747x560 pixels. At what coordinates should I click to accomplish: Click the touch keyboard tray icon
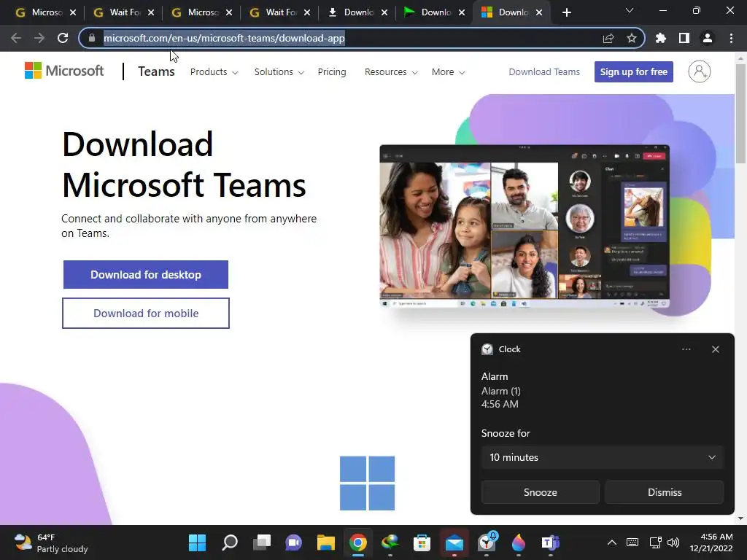tap(632, 542)
